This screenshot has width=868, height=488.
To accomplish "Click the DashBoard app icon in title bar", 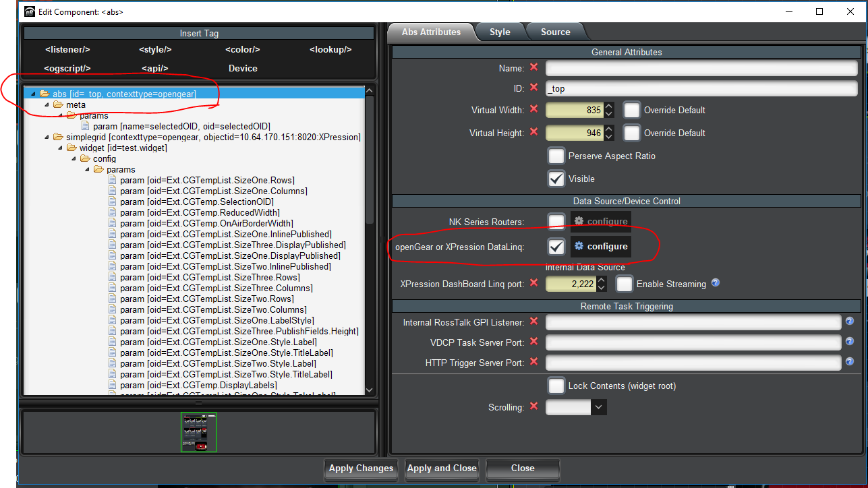I will (x=29, y=11).
